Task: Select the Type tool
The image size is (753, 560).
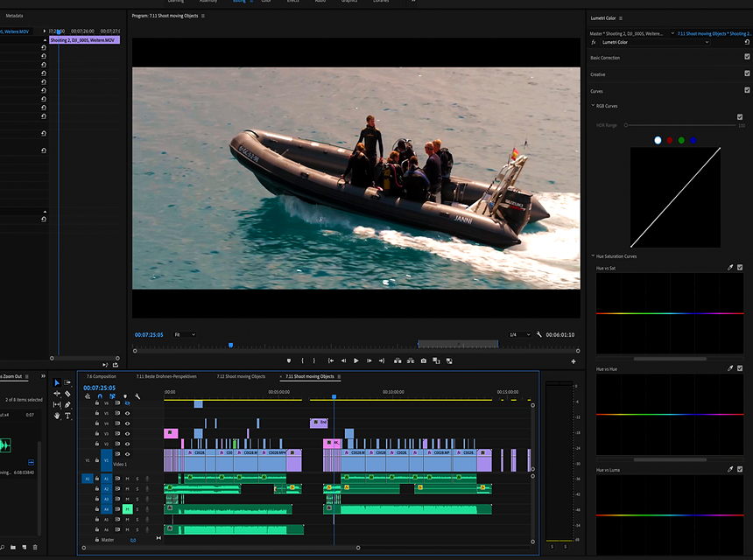Action: (x=67, y=416)
